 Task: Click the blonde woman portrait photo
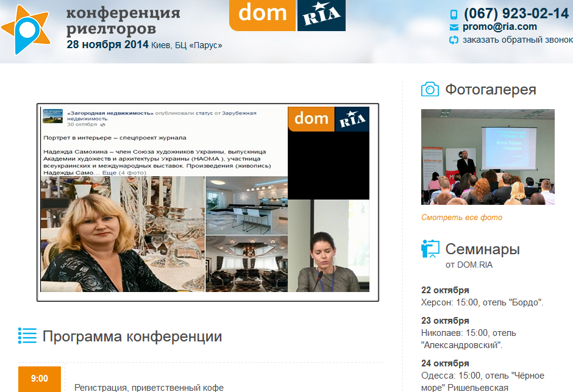click(123, 234)
